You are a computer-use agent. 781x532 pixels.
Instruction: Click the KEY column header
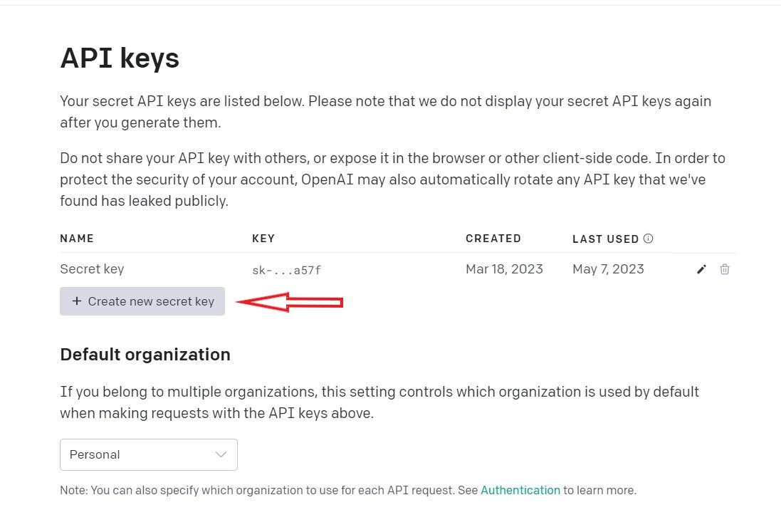coord(263,239)
